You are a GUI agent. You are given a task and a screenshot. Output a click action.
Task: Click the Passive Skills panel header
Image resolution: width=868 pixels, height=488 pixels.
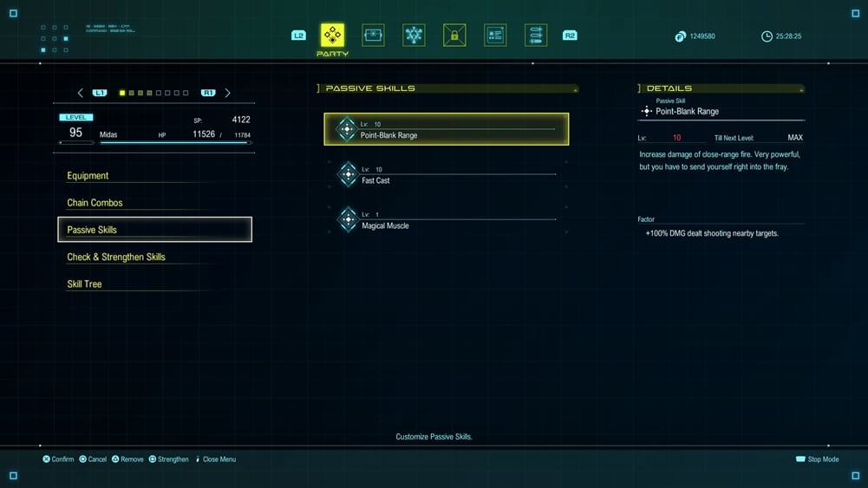pos(447,88)
